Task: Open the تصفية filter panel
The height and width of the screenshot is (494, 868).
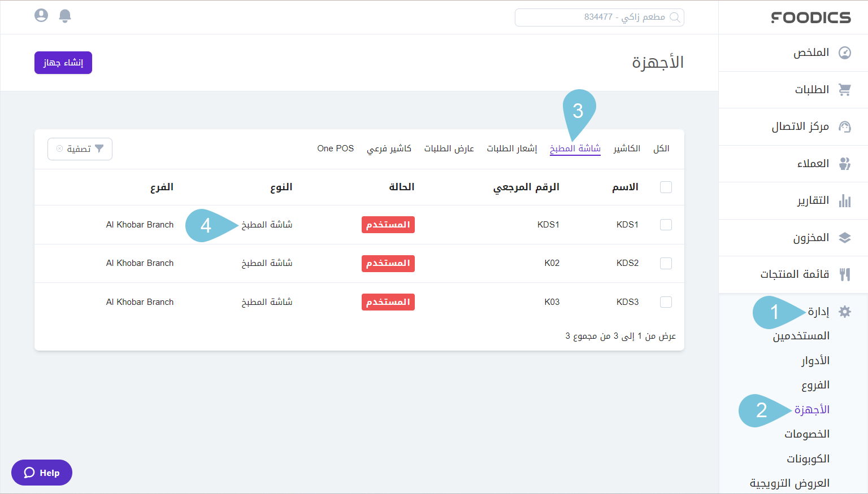Action: (x=80, y=148)
